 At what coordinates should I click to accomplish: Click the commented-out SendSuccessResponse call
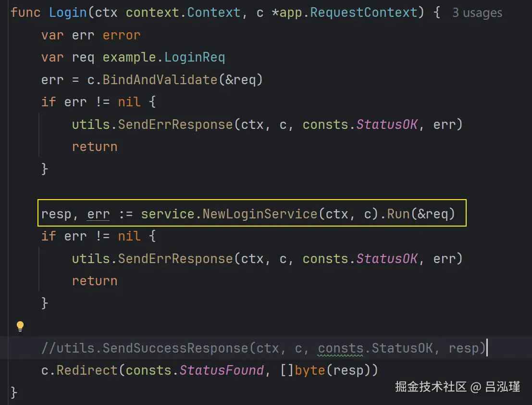pyautogui.click(x=175, y=348)
